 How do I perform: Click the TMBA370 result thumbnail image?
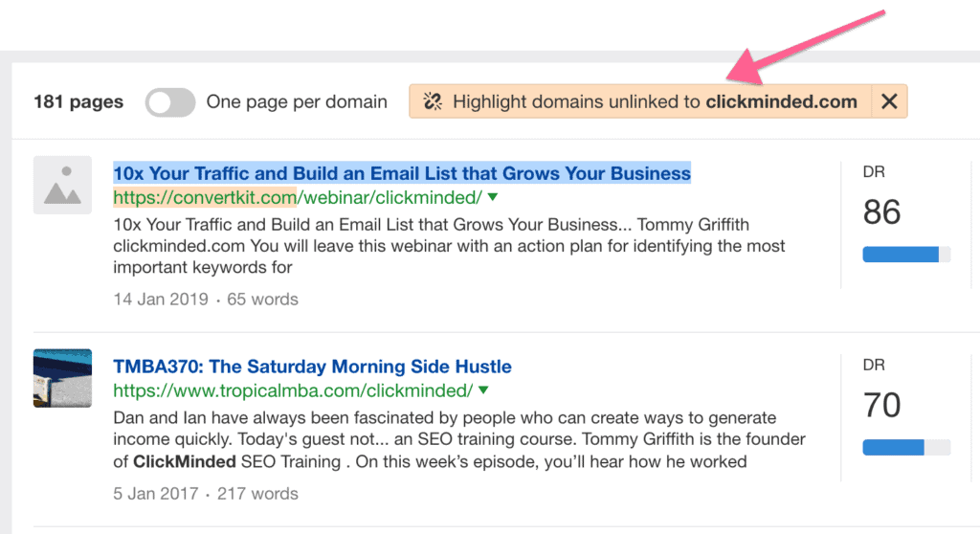pos(62,378)
